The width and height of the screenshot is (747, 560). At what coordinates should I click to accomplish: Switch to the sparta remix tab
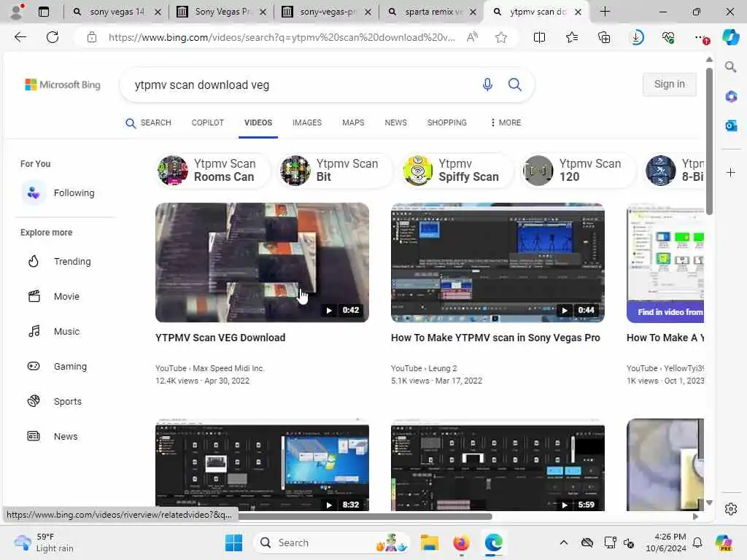pyautogui.click(x=432, y=12)
